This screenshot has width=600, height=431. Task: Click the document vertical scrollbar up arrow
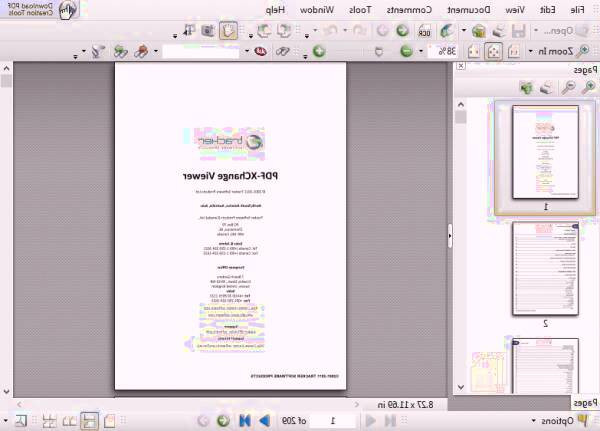click(7, 69)
